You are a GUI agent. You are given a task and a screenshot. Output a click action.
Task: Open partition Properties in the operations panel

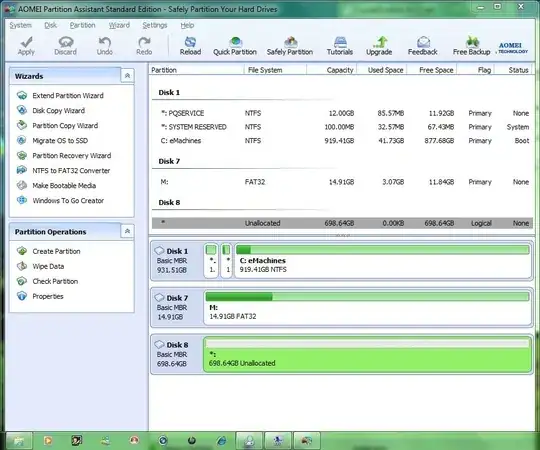click(40, 296)
